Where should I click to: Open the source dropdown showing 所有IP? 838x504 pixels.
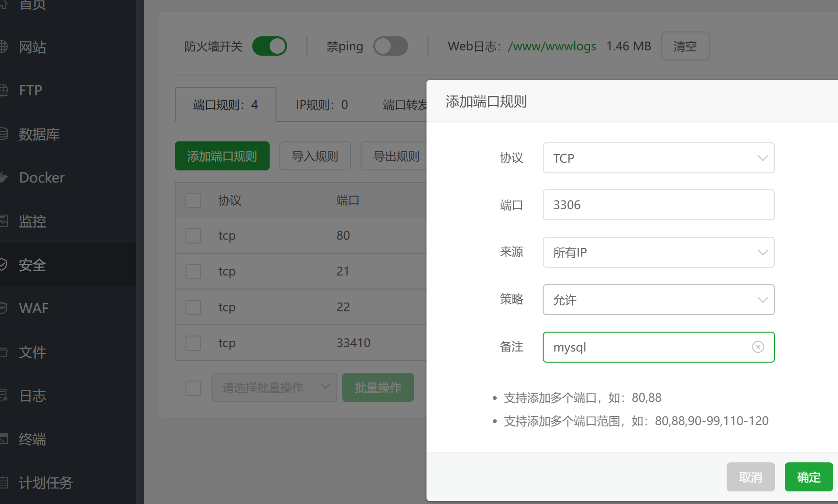pos(658,252)
